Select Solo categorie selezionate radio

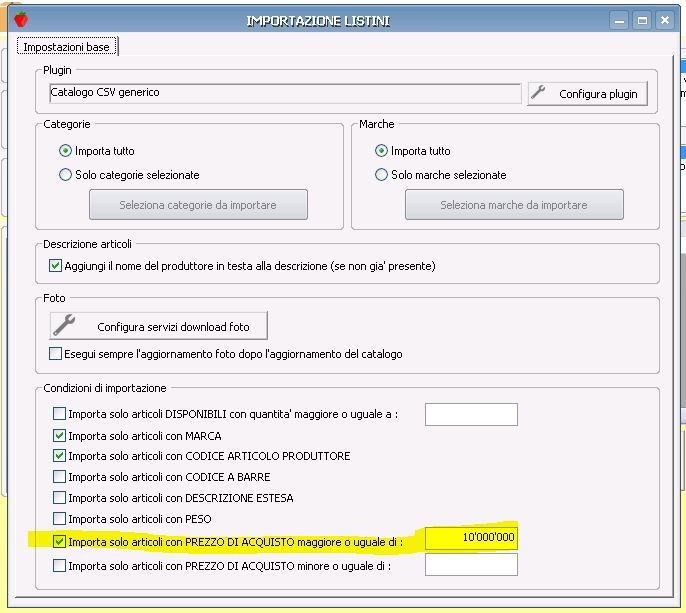point(65,175)
